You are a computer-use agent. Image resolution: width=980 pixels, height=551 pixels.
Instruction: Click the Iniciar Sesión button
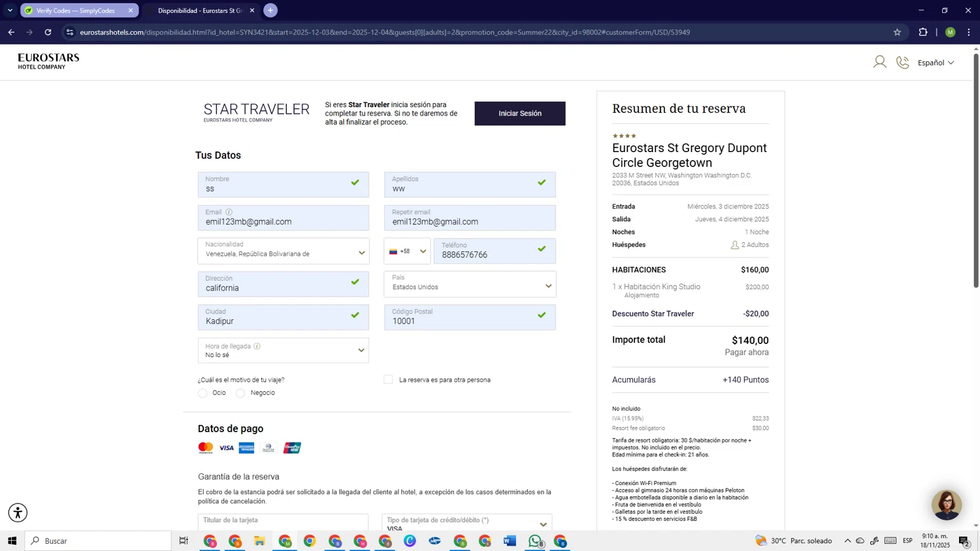(x=520, y=114)
